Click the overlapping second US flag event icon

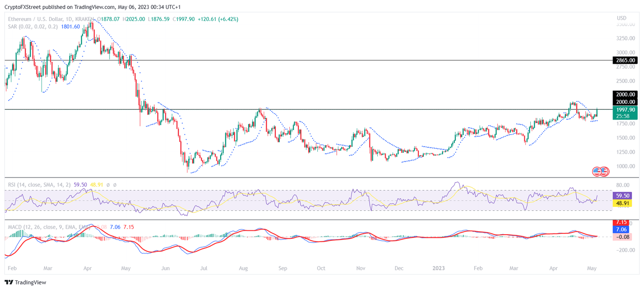pyautogui.click(x=604, y=171)
